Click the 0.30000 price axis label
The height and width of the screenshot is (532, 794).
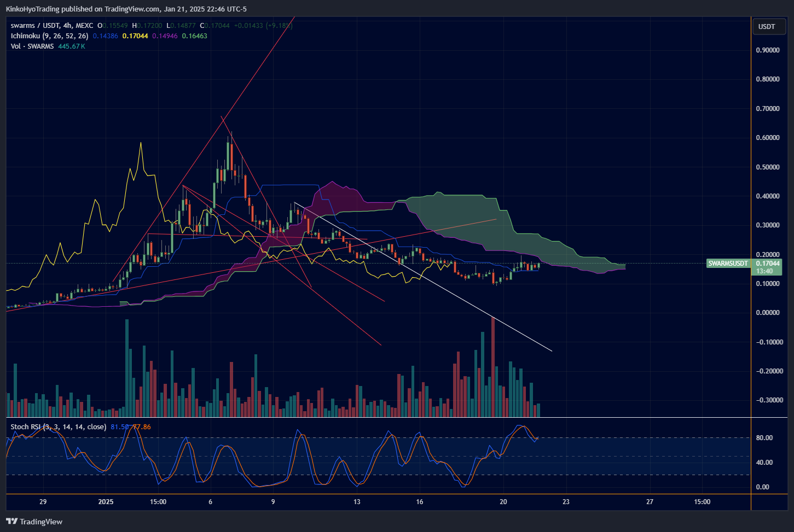[x=768, y=225]
